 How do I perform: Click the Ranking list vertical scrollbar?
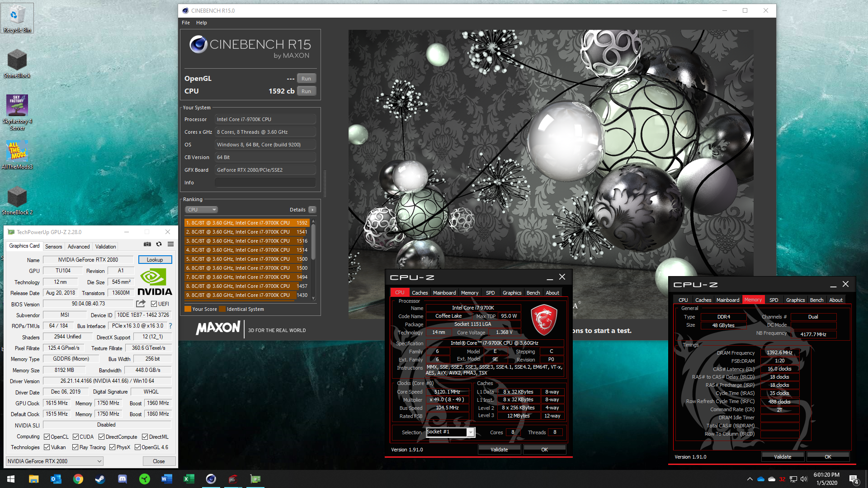[313, 259]
